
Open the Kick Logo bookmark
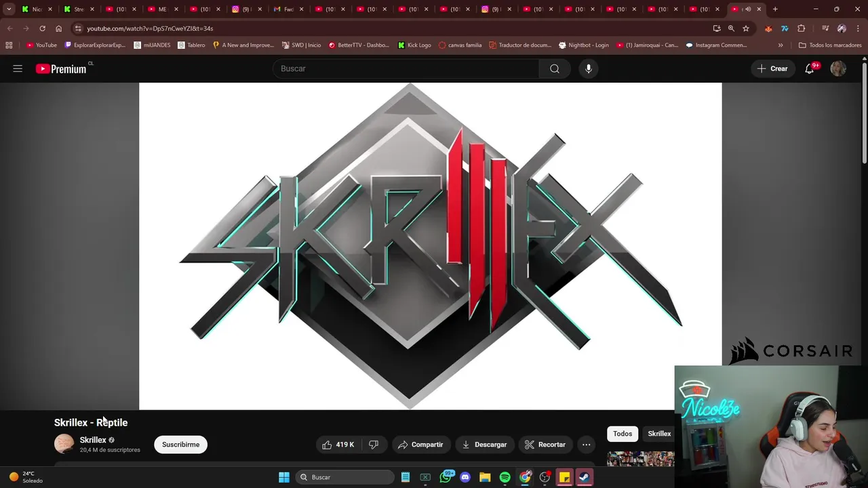tap(414, 45)
